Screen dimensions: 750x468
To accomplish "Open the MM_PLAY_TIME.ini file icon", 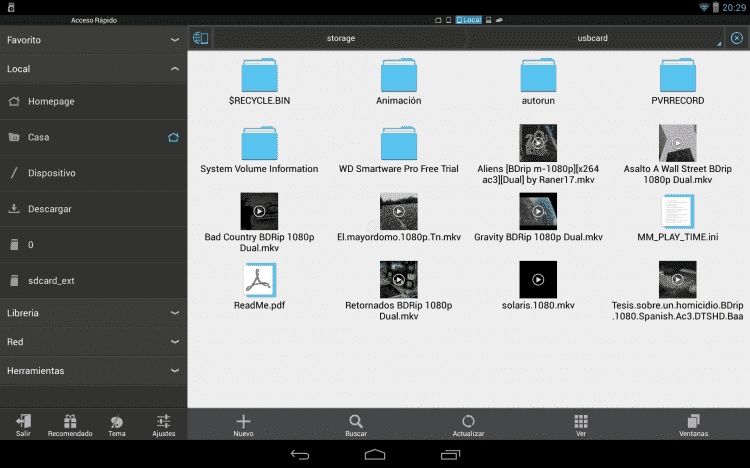I will (x=678, y=211).
